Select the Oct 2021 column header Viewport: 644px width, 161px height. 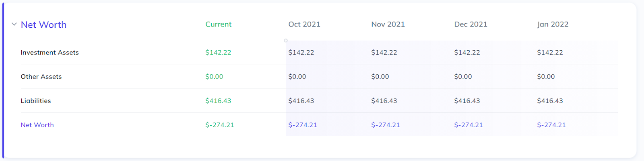click(304, 24)
